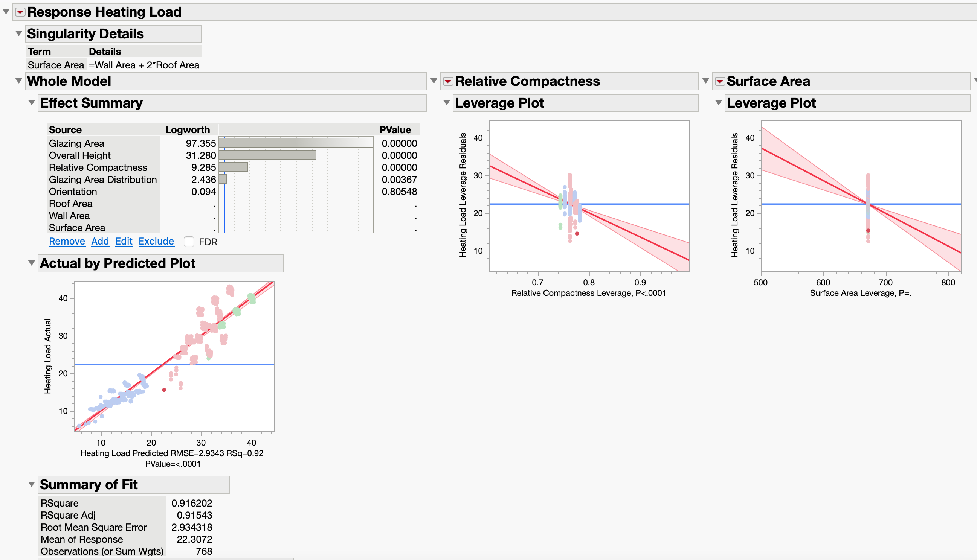Click the Edit link
The image size is (977, 560).
point(124,241)
